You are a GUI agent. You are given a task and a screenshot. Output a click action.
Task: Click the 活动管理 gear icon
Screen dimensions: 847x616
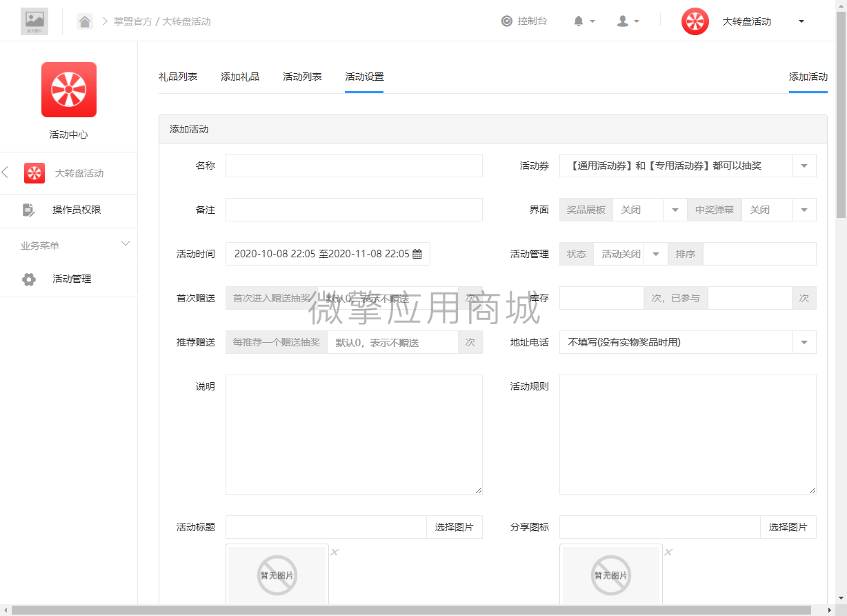tap(29, 279)
